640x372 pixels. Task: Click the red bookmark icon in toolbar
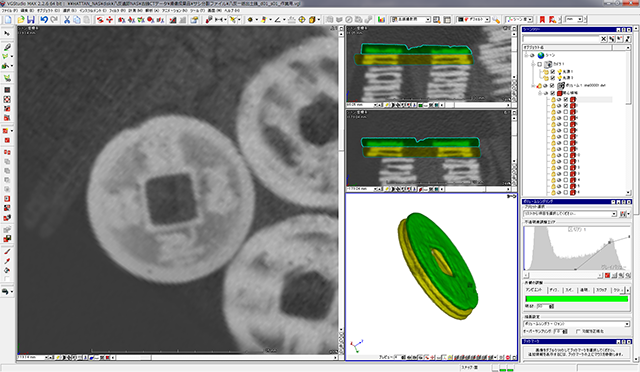542,20
